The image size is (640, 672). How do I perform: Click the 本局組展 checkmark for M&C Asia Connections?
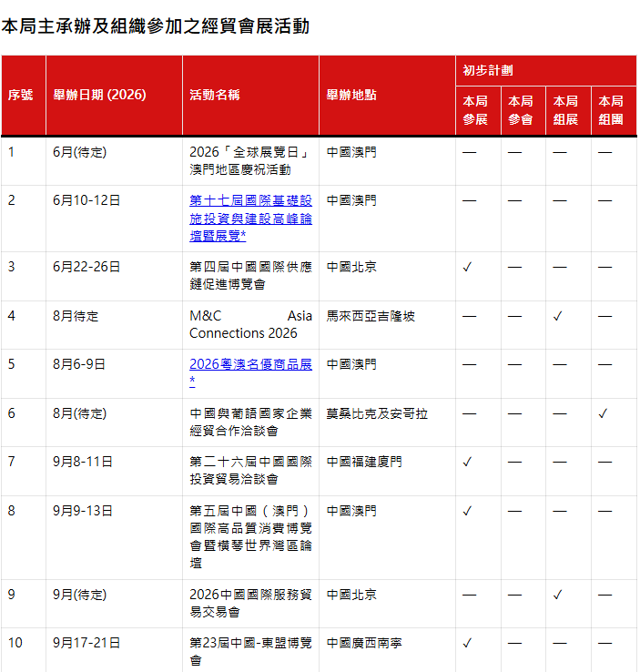(x=558, y=316)
